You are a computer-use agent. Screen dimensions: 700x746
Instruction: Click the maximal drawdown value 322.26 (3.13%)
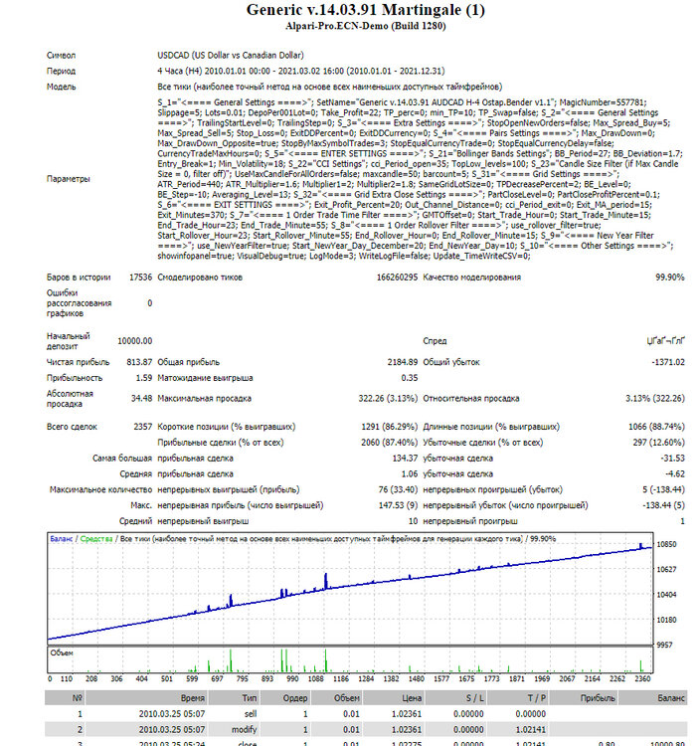tap(388, 398)
